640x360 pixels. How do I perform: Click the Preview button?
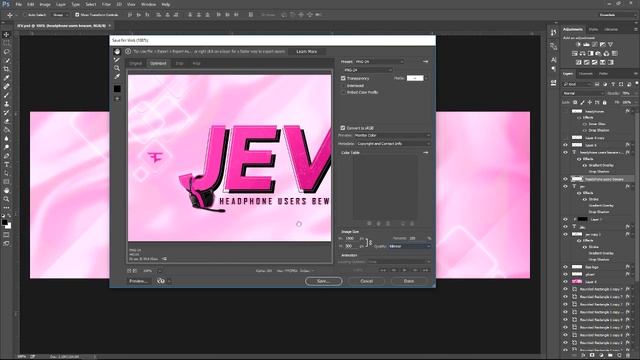point(138,281)
